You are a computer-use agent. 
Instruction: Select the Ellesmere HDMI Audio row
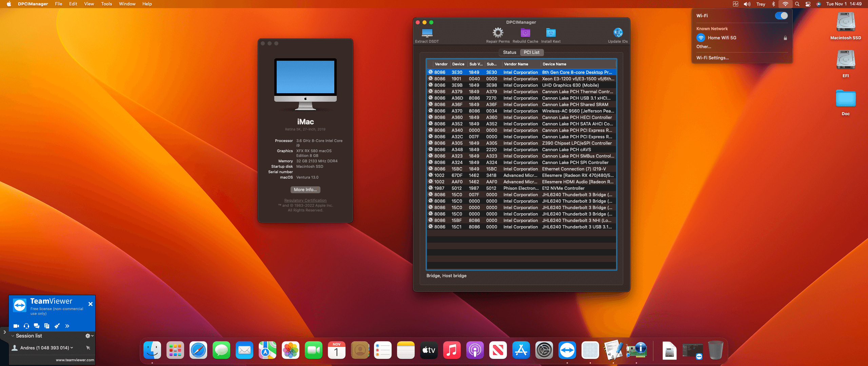[x=521, y=182]
